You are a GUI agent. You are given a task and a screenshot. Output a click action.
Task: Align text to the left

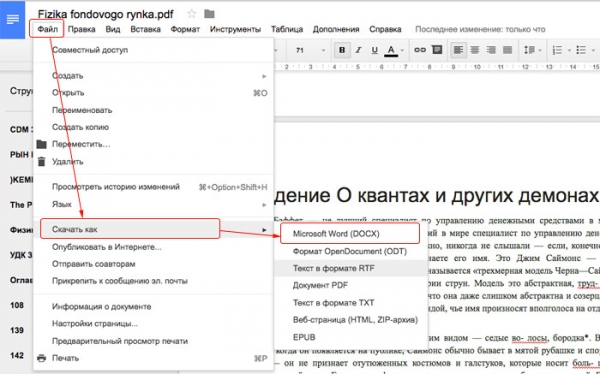click(458, 50)
